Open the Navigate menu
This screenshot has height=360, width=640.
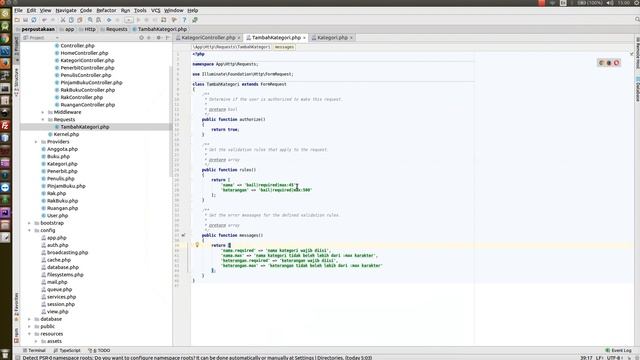point(66,10)
